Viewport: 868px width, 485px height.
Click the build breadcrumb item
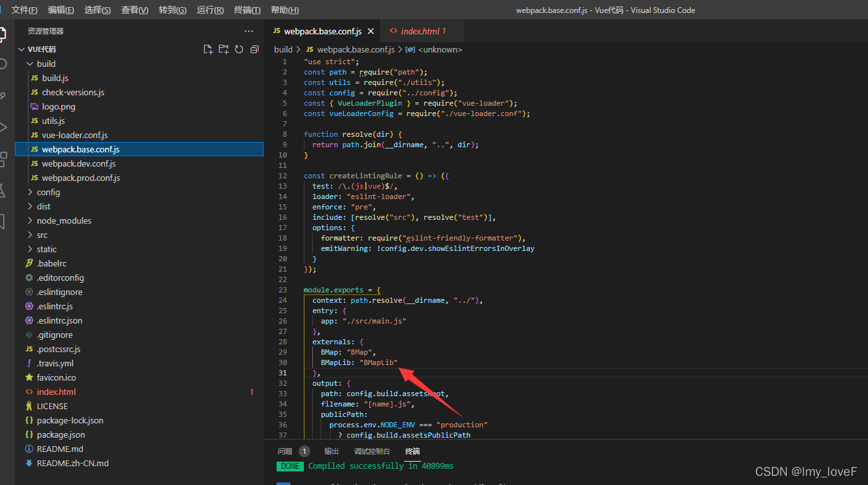[283, 49]
